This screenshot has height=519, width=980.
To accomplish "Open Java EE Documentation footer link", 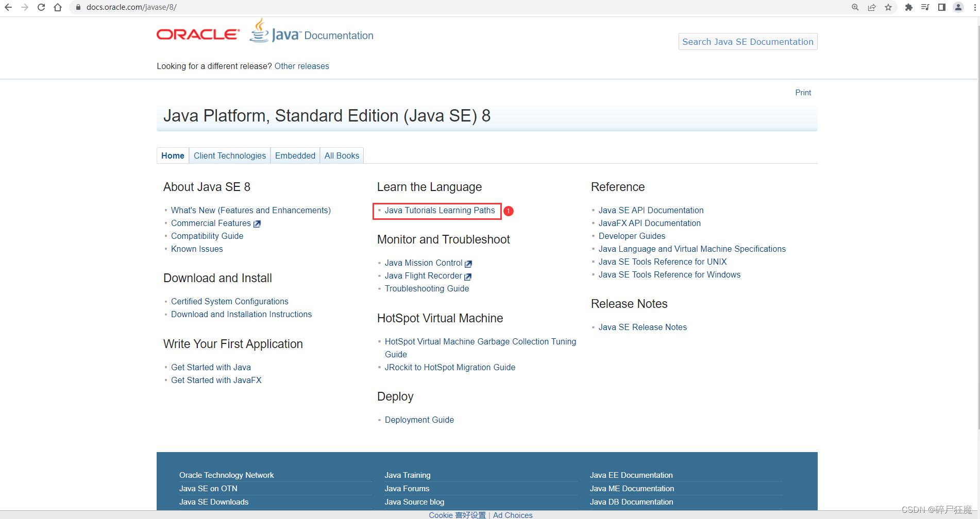I will coord(631,475).
